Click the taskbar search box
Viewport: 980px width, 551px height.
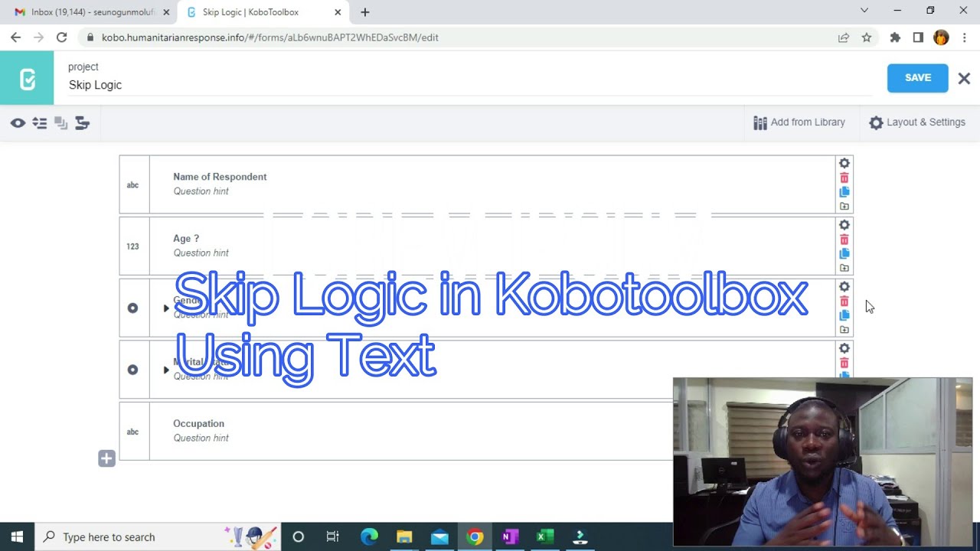pos(158,537)
